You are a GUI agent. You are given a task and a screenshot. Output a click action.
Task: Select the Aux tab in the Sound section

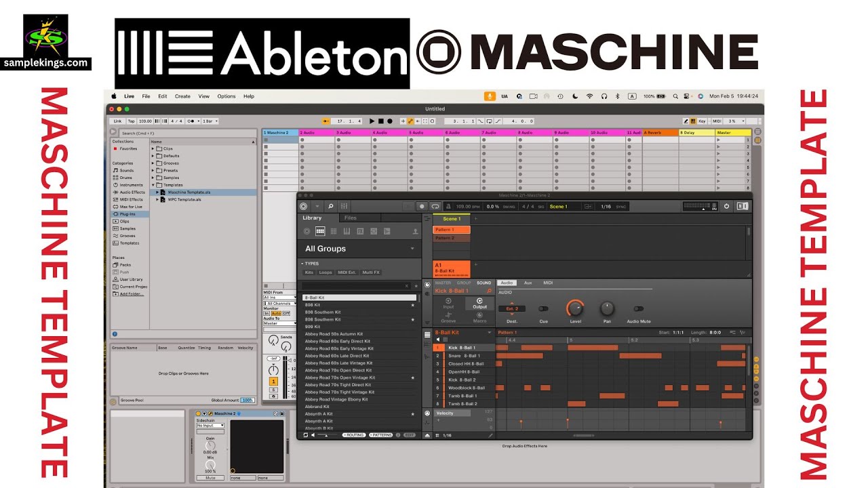[x=528, y=283]
